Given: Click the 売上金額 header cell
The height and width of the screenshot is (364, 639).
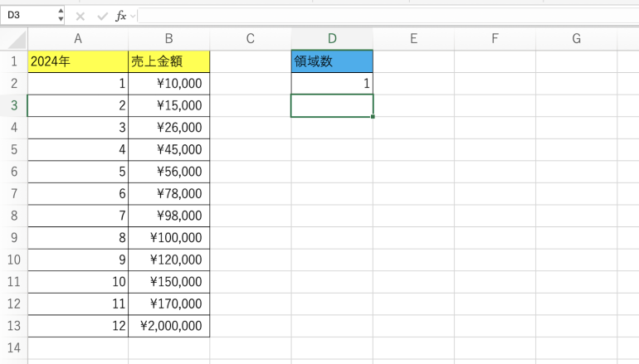Looking at the screenshot, I should (168, 61).
